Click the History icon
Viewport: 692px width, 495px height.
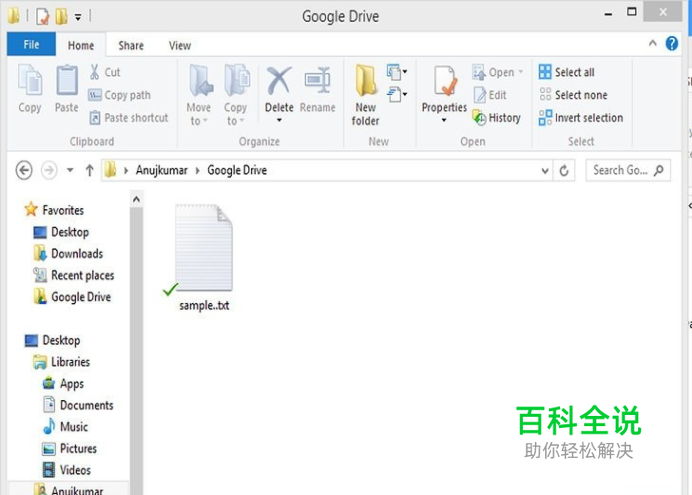[479, 118]
